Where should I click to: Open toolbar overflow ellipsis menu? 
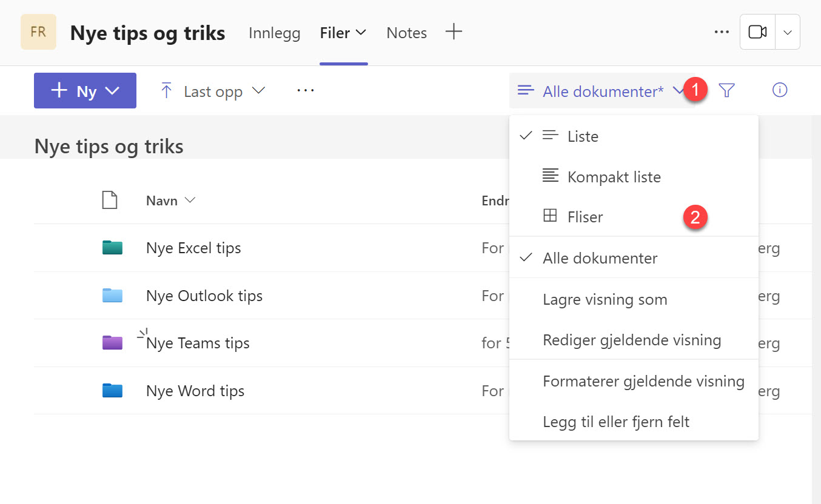click(x=306, y=90)
